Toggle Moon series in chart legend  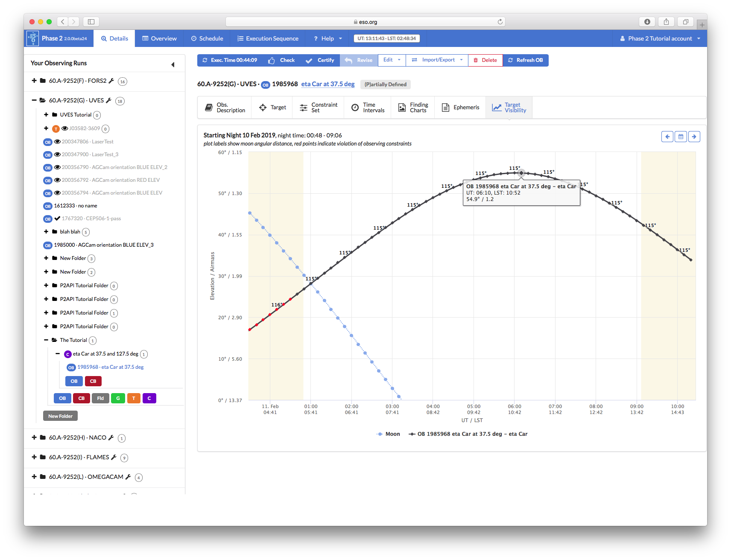coord(388,434)
